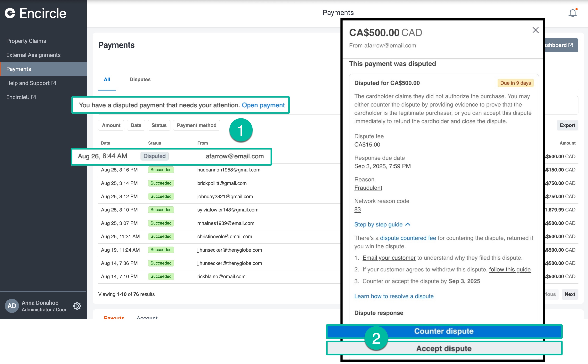Open the Date filter
588x364 pixels.
tap(136, 125)
